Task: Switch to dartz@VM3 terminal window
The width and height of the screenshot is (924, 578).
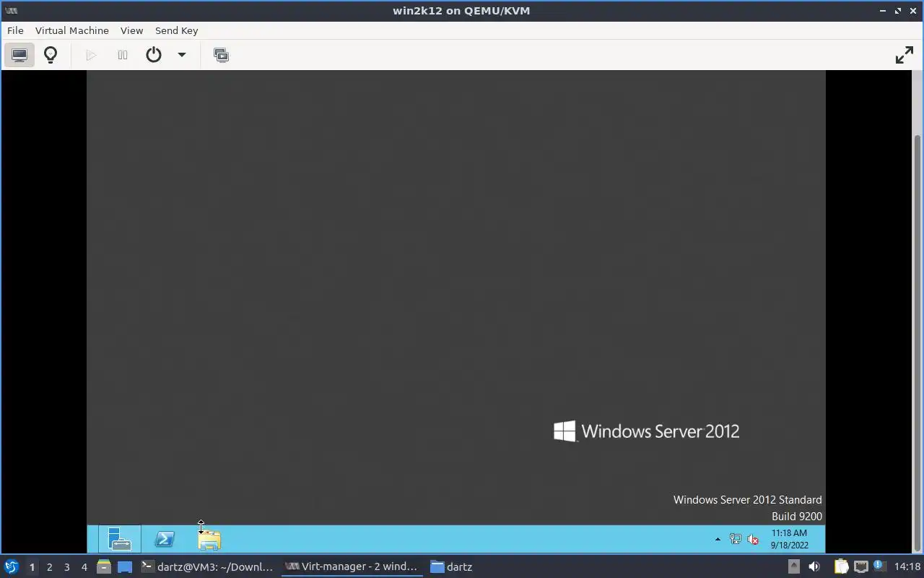Action: point(207,566)
